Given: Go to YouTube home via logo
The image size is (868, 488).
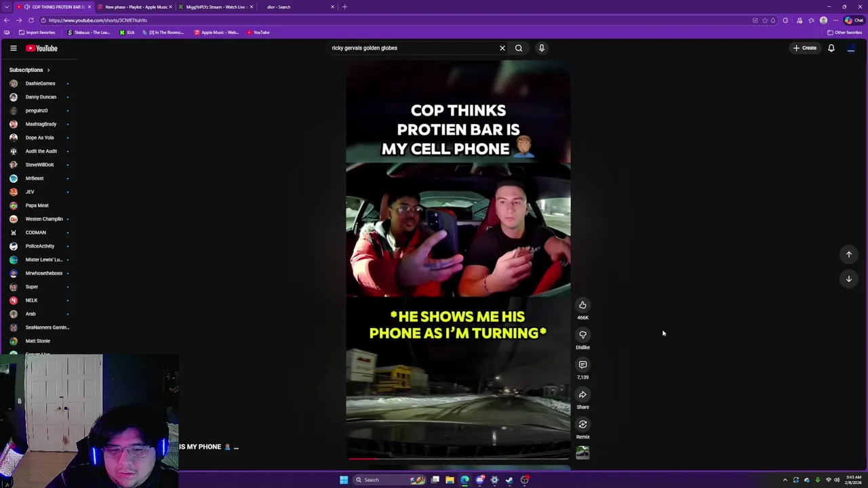Looking at the screenshot, I should [42, 48].
